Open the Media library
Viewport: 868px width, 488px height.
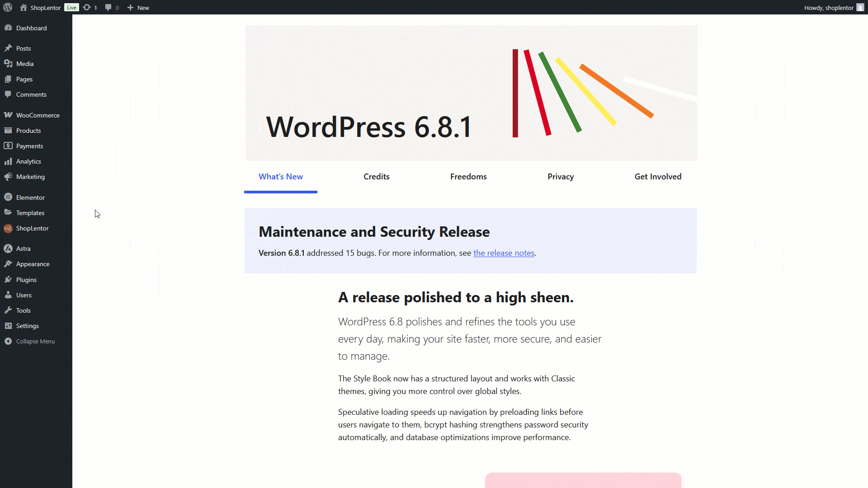click(x=25, y=64)
